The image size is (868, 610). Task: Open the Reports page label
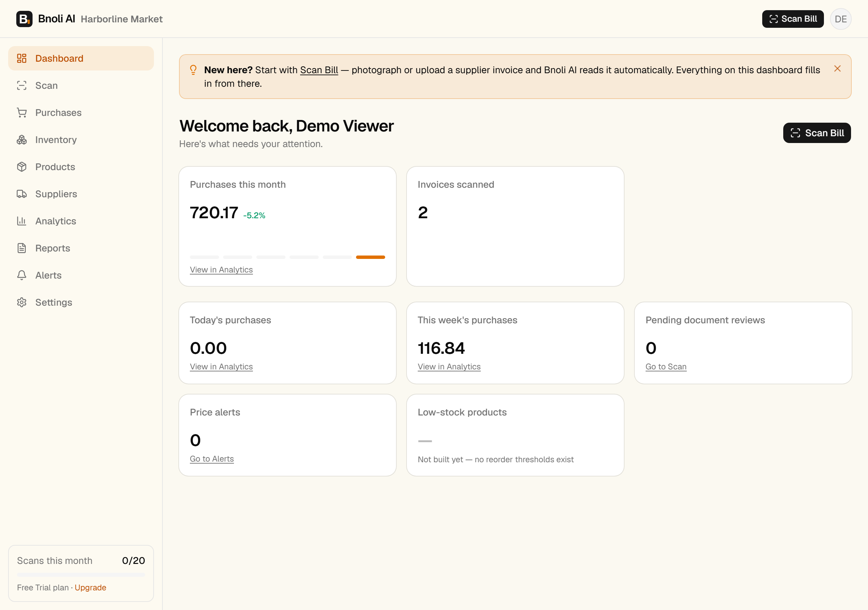click(x=53, y=248)
